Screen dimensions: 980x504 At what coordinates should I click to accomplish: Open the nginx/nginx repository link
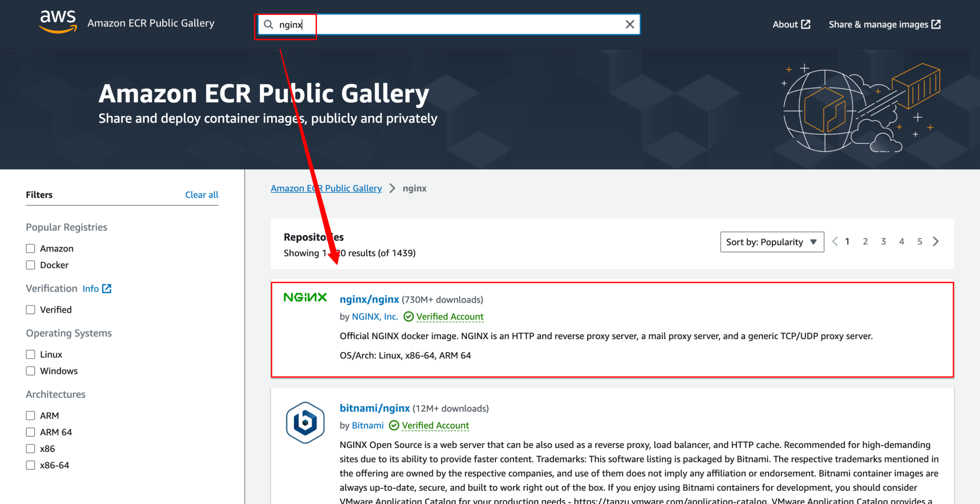click(x=369, y=299)
